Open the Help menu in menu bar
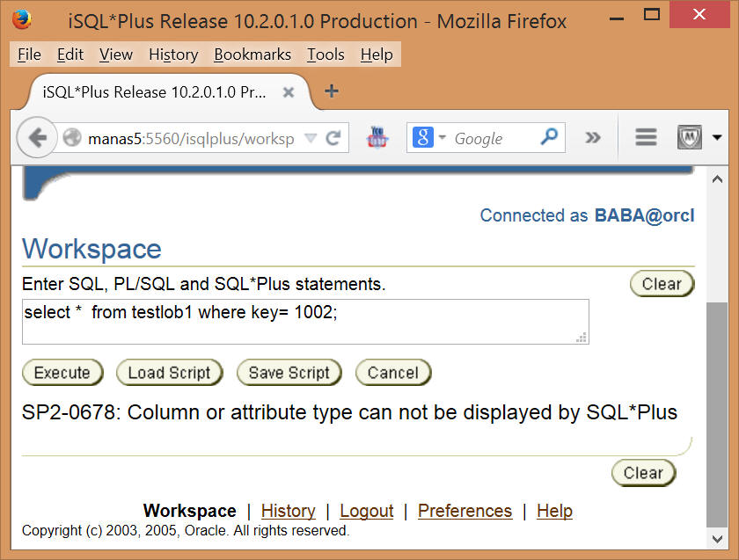The height and width of the screenshot is (560, 739). point(377,55)
